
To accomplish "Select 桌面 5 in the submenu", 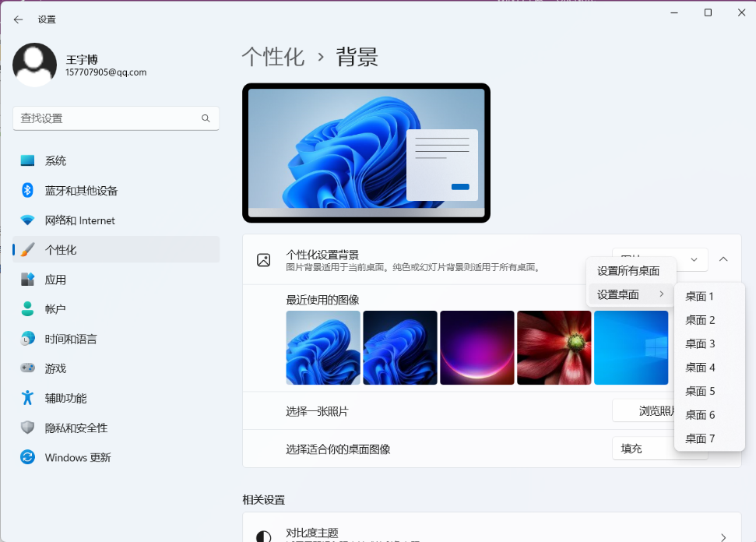I will [710, 391].
